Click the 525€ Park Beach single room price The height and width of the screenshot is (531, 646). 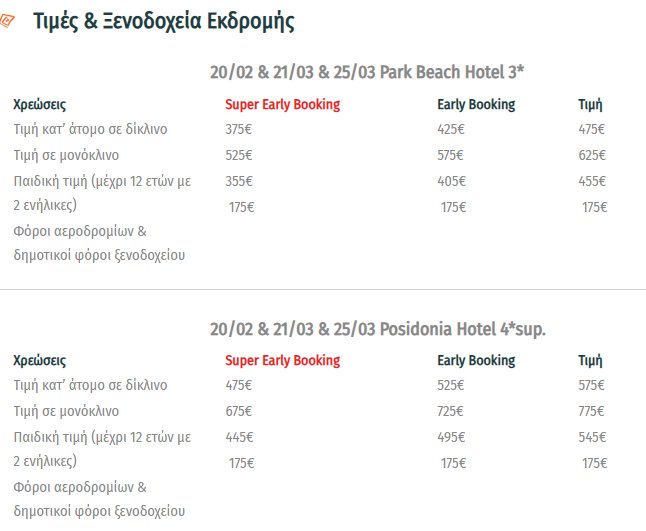(x=239, y=155)
